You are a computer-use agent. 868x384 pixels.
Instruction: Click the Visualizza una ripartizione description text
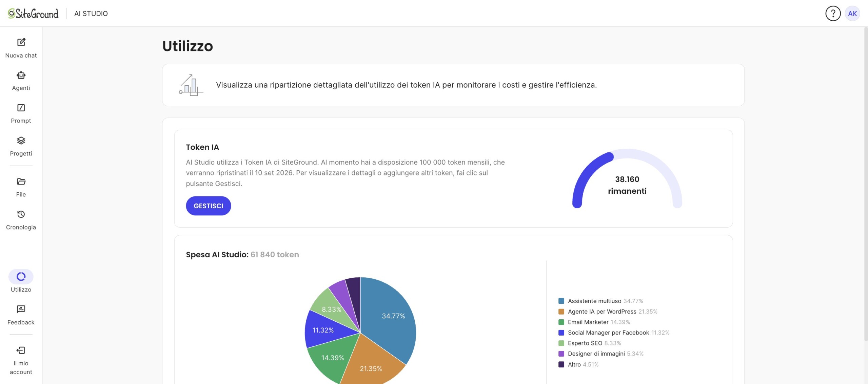pyautogui.click(x=406, y=85)
